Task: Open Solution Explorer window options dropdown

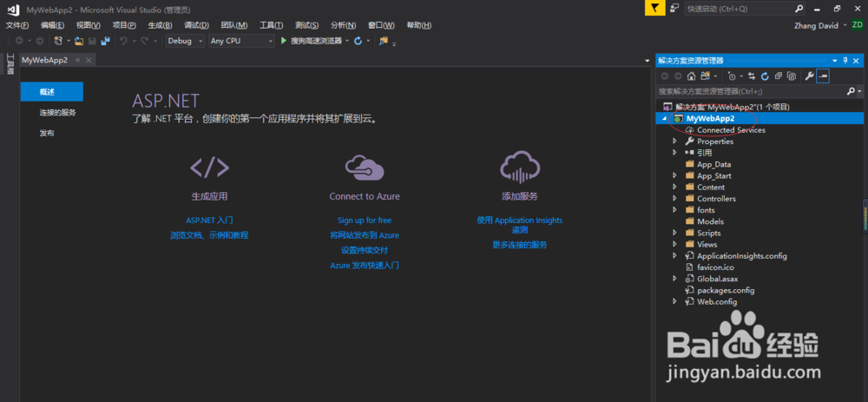Action: pyautogui.click(x=835, y=61)
